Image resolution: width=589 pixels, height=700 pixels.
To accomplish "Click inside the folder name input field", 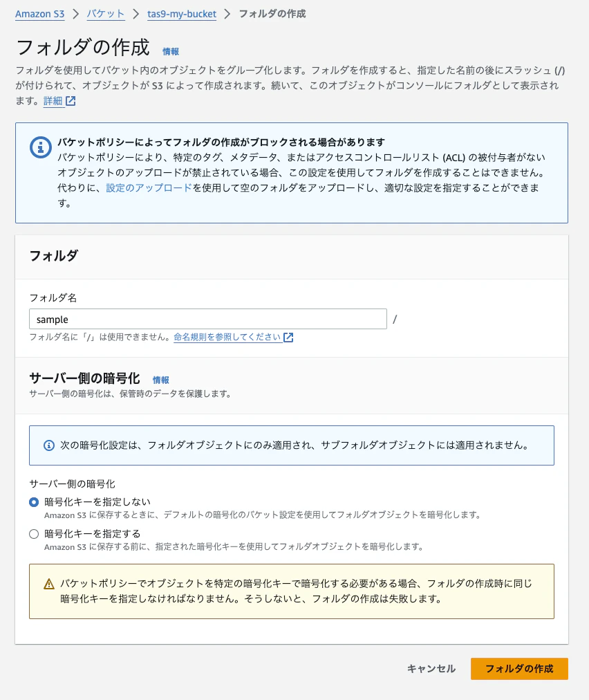I will click(x=207, y=319).
